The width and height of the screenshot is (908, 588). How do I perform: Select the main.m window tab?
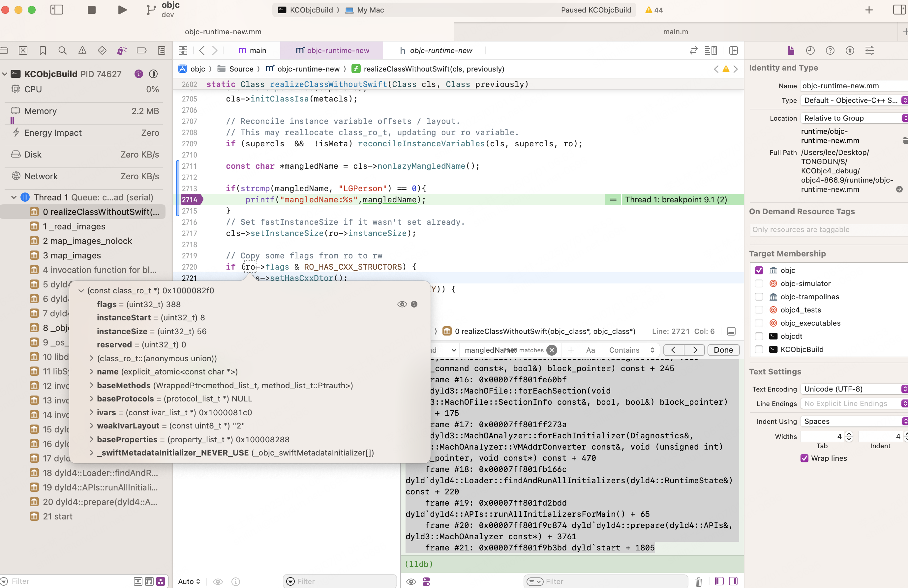coord(675,32)
